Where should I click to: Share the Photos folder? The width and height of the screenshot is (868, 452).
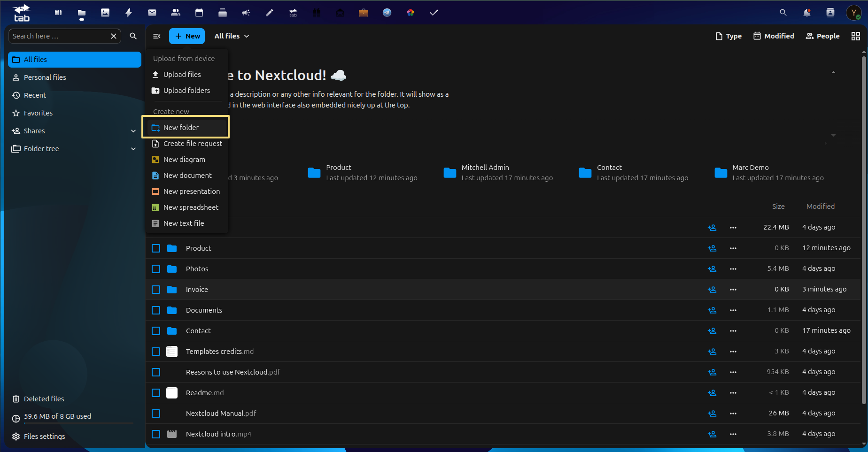tap(712, 269)
